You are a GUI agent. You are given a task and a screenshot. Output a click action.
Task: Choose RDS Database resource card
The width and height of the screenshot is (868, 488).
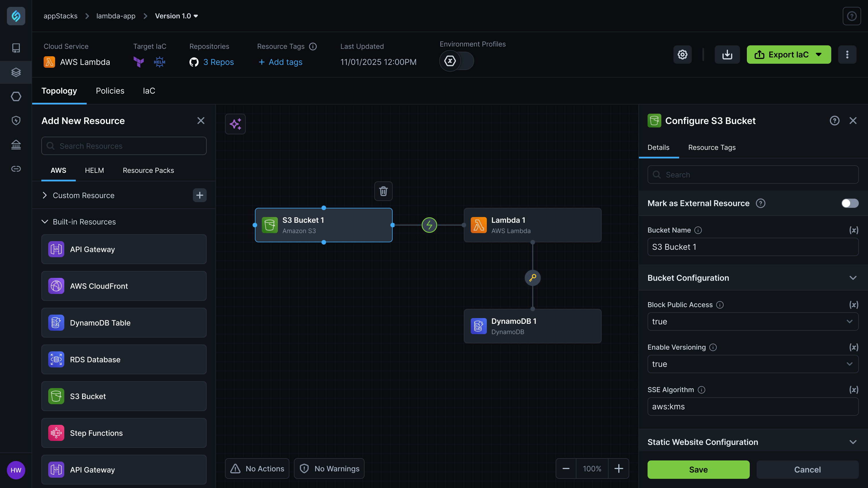[124, 359]
